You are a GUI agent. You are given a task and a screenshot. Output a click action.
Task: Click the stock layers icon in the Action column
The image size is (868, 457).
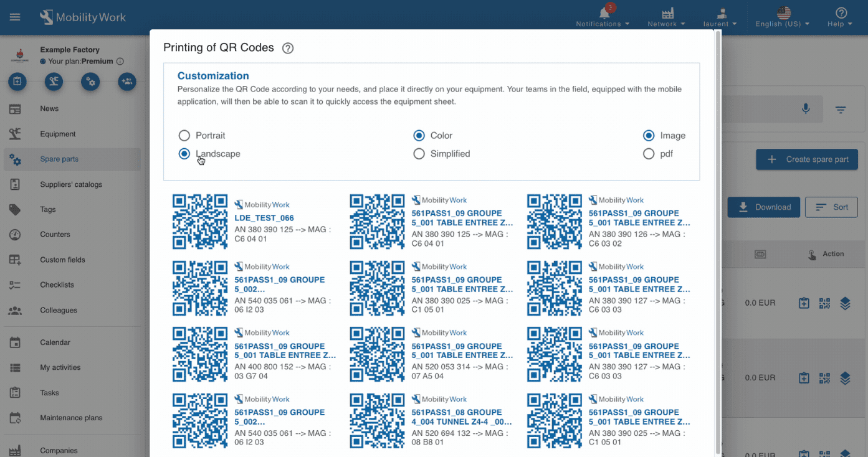[x=845, y=303]
